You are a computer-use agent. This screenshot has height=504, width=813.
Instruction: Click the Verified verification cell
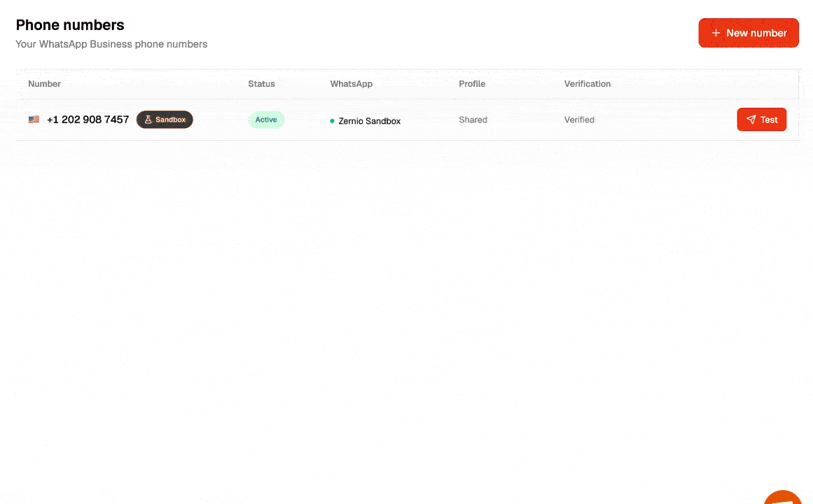point(579,120)
